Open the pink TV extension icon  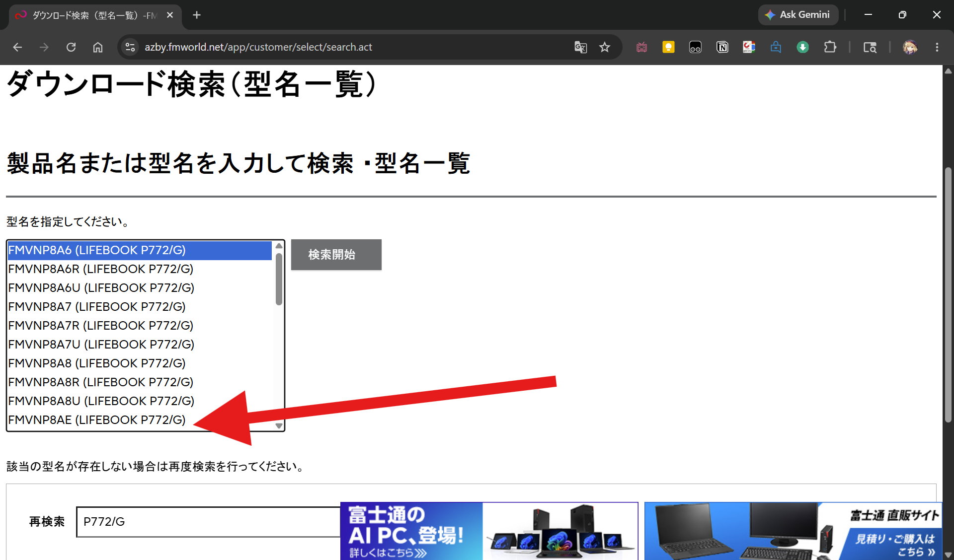pos(641,47)
